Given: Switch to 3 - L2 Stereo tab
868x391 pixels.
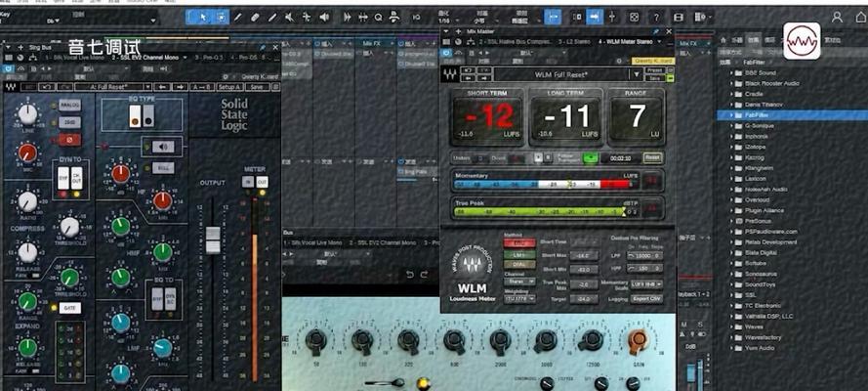Looking at the screenshot, I should [574, 41].
